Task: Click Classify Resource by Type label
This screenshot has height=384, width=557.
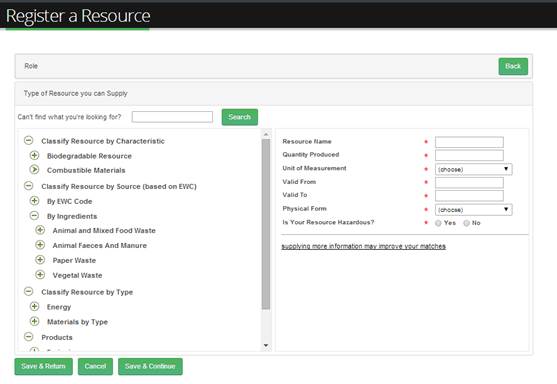Action: [x=87, y=292]
